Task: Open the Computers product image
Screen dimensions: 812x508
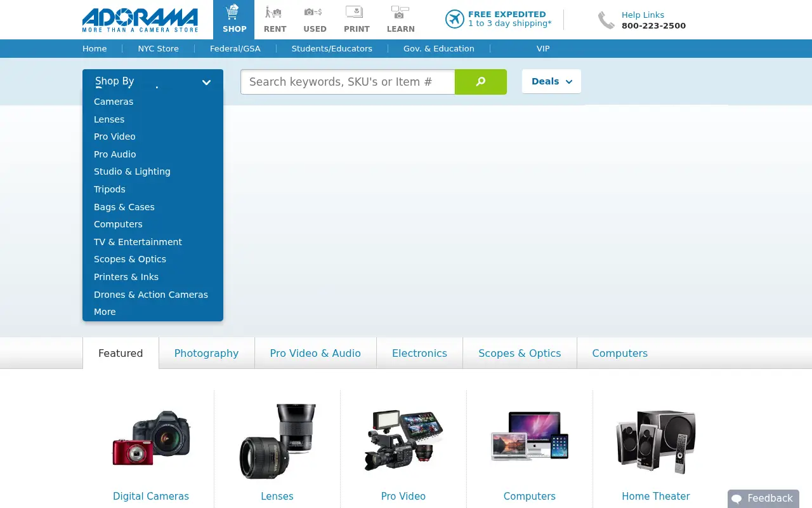Action: (530, 436)
